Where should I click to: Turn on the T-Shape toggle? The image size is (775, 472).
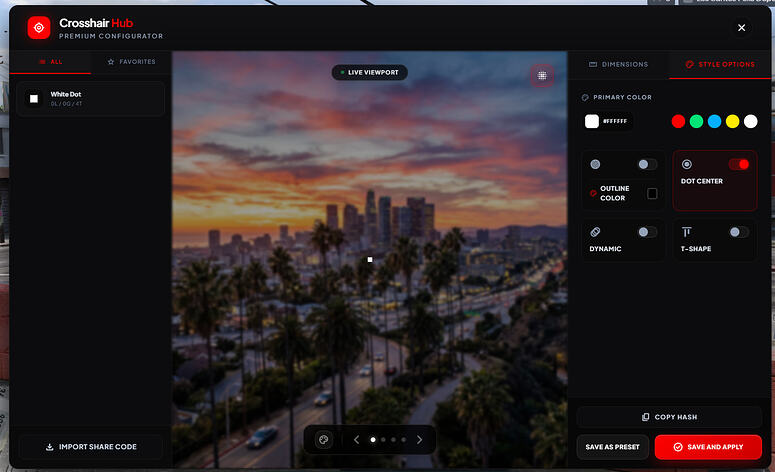pyautogui.click(x=738, y=232)
